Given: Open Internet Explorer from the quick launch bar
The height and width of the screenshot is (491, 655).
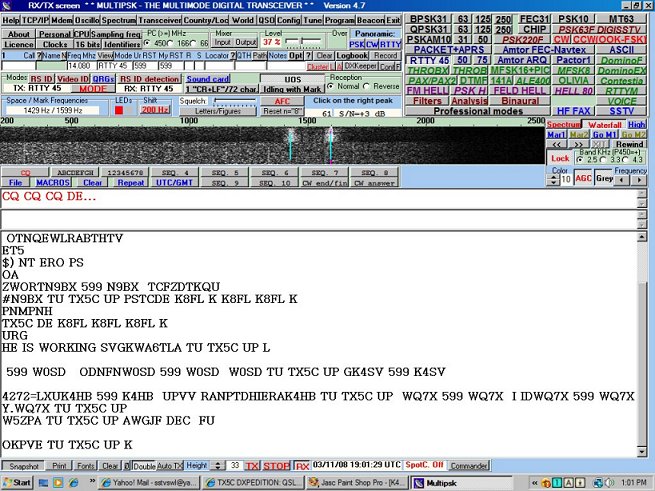Looking at the screenshot, I should (74, 483).
